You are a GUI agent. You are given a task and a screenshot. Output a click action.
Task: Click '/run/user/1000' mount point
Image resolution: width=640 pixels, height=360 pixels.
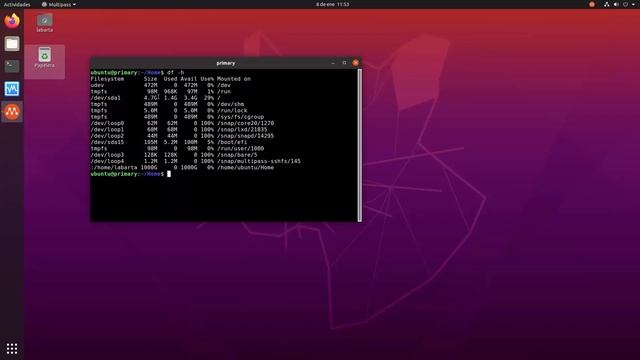pyautogui.click(x=241, y=149)
